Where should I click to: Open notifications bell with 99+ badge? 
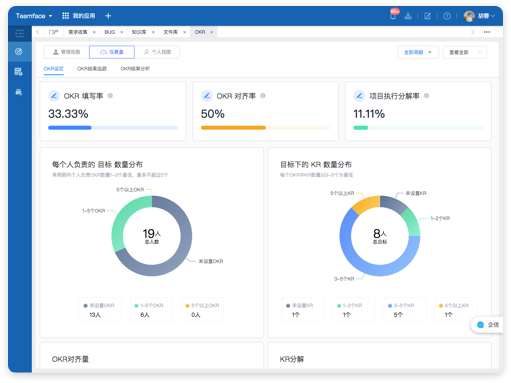(x=393, y=15)
